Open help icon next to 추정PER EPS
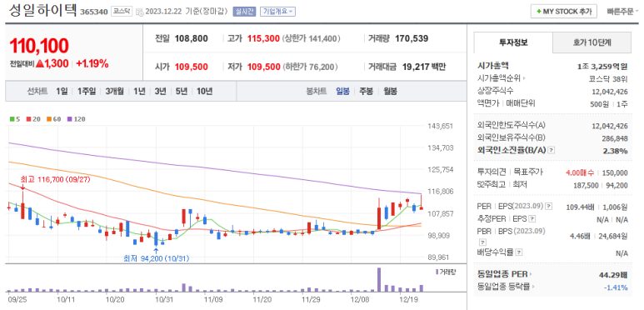The width and height of the screenshot is (644, 310). 532,219
